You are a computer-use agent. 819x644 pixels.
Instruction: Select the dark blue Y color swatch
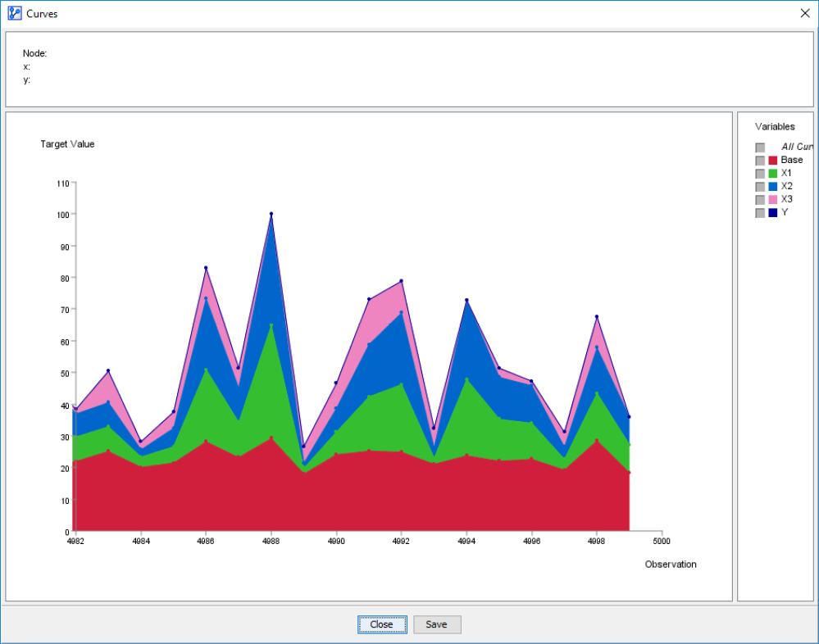point(772,213)
